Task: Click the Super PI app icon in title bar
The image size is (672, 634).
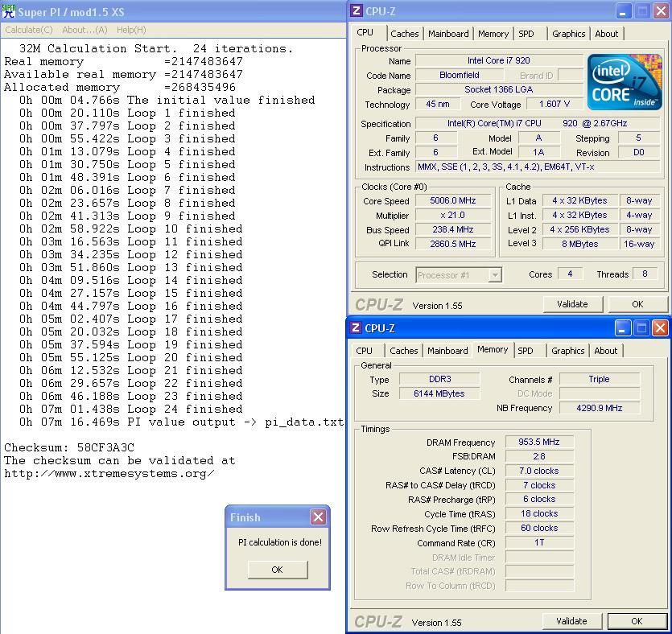Action: [x=9, y=11]
